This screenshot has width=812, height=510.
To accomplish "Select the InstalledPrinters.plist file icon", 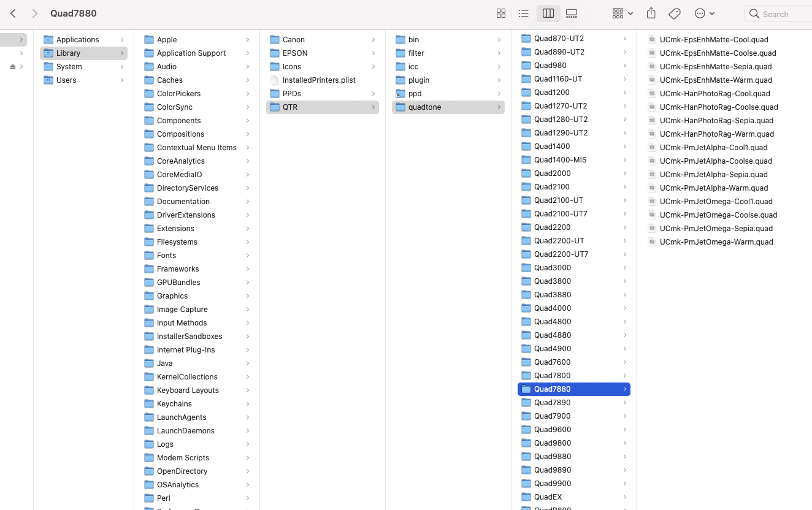I will pos(275,80).
